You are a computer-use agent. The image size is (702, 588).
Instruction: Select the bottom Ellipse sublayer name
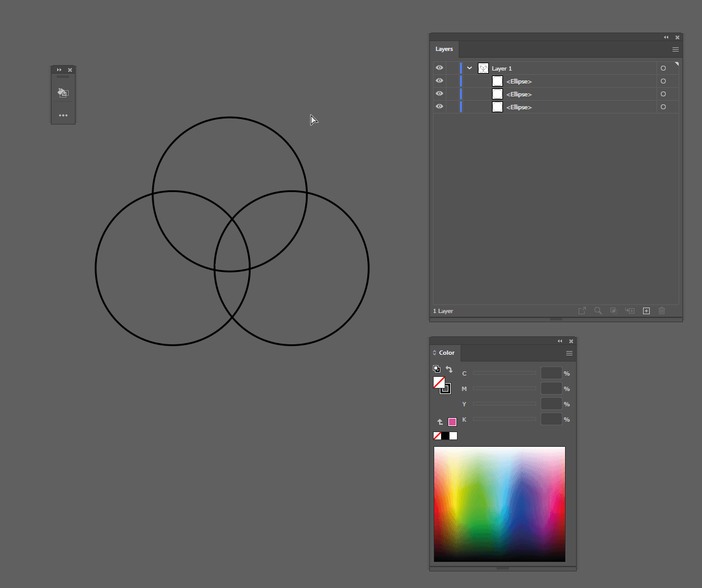tap(519, 107)
